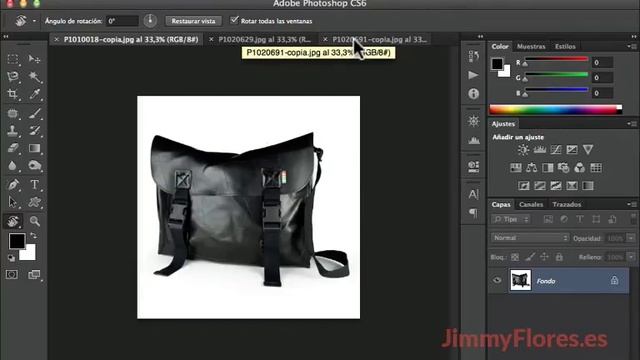The width and height of the screenshot is (640, 360).
Task: Open the Histogram panel icon
Action: pos(473,140)
